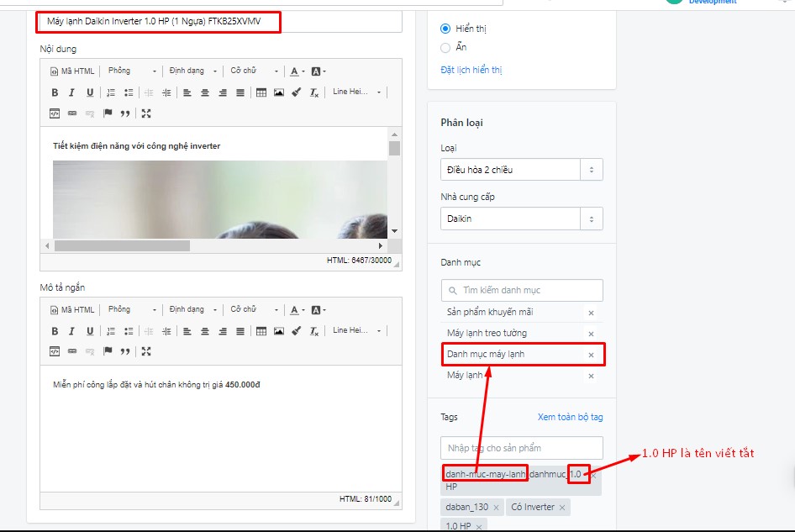Image resolution: width=795 pixels, height=532 pixels.
Task: Click Mã HTML button in Mô tả ngắn editor
Action: click(72, 309)
